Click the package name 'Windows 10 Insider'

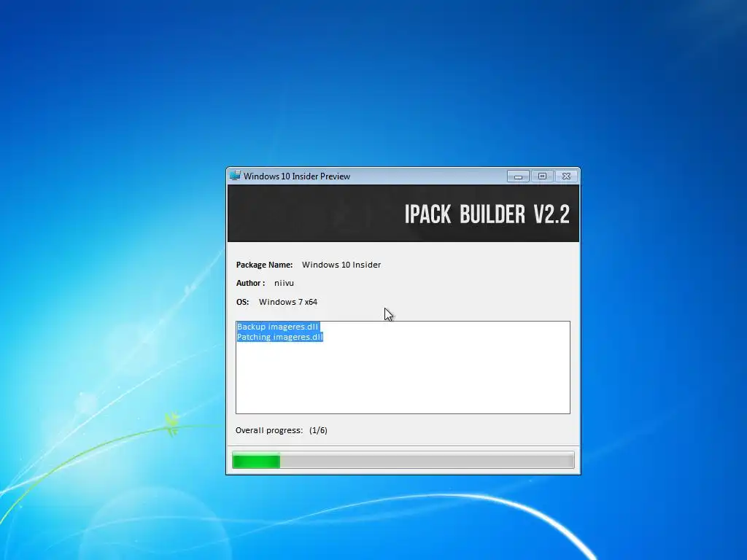[x=341, y=265]
